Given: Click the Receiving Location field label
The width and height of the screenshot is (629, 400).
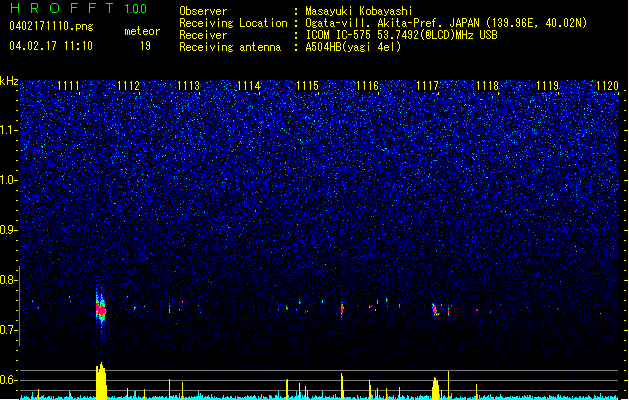Looking at the screenshot, I should tap(233, 23).
